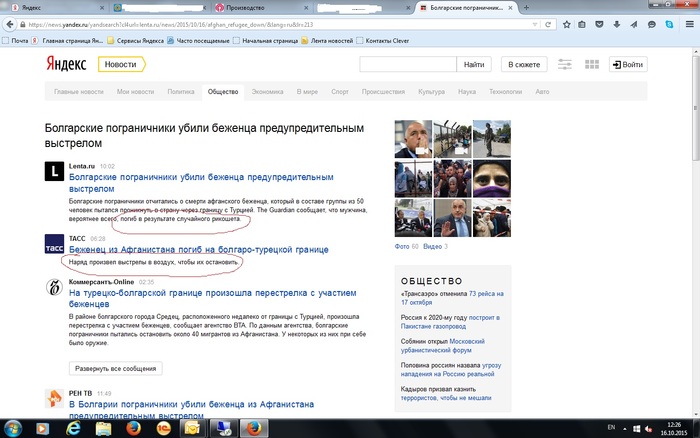This screenshot has width=700, height=438.
Task: Reload the page with the refresh icon
Action: point(548,25)
